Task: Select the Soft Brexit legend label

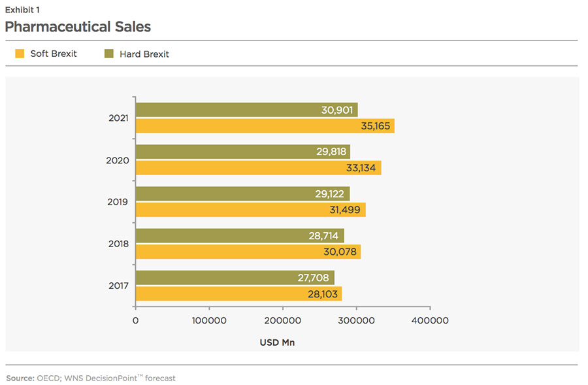Action: (54, 54)
